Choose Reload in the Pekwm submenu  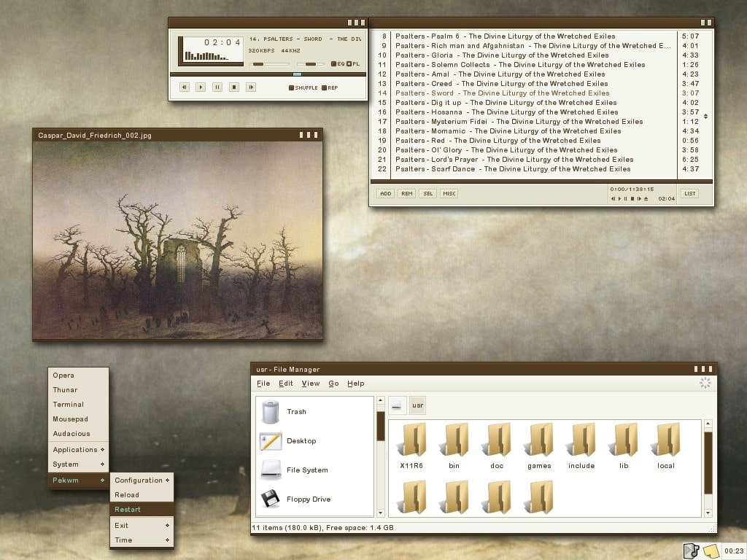click(142, 495)
